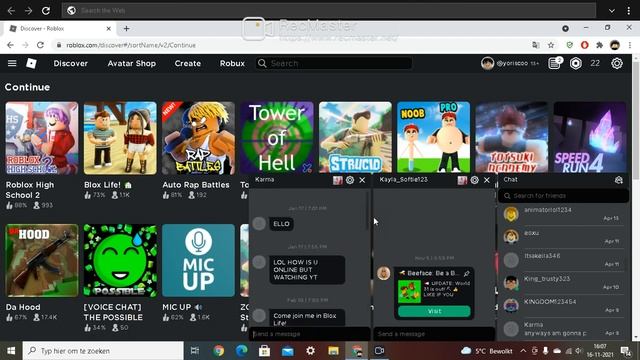This screenshot has height=360, width=640.
Task: Open Microsoft Edge from the taskbar
Action: coord(242,351)
